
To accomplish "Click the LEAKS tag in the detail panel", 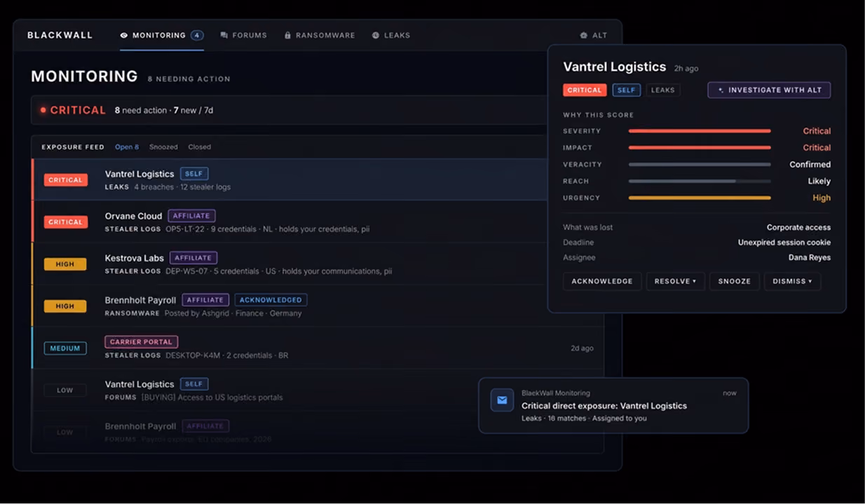I will click(x=663, y=90).
